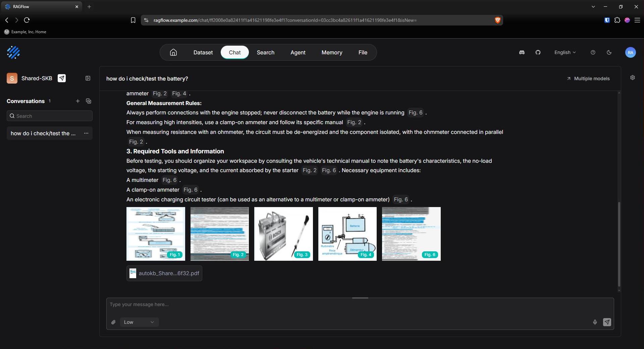Open the help question-mark icon
The height and width of the screenshot is (349, 644).
(593, 52)
